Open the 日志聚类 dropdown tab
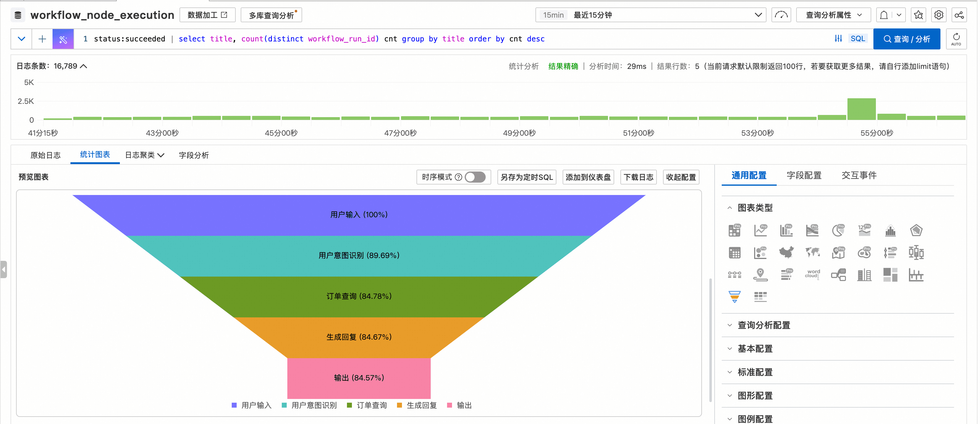This screenshot has height=424, width=980. point(144,155)
